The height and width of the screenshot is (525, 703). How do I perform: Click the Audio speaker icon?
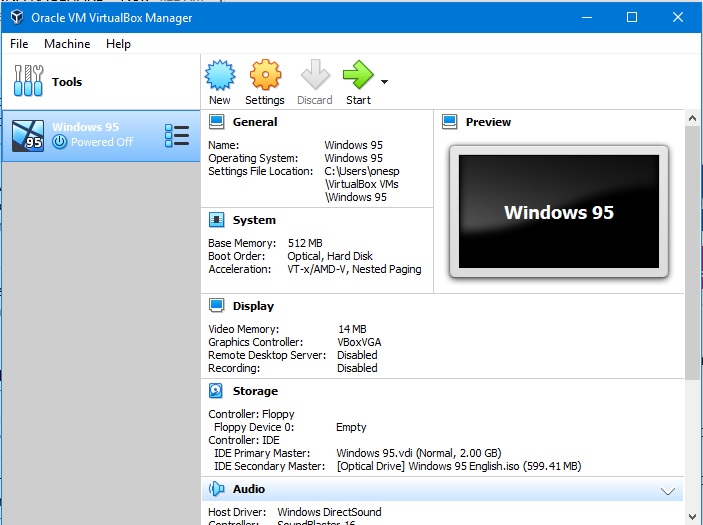coord(217,489)
